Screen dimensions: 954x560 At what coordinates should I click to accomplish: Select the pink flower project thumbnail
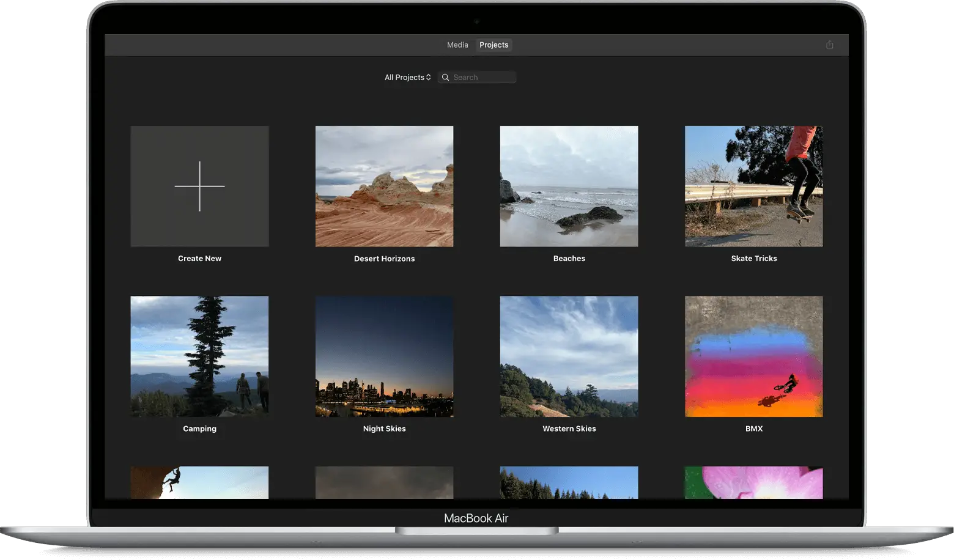[753, 482]
